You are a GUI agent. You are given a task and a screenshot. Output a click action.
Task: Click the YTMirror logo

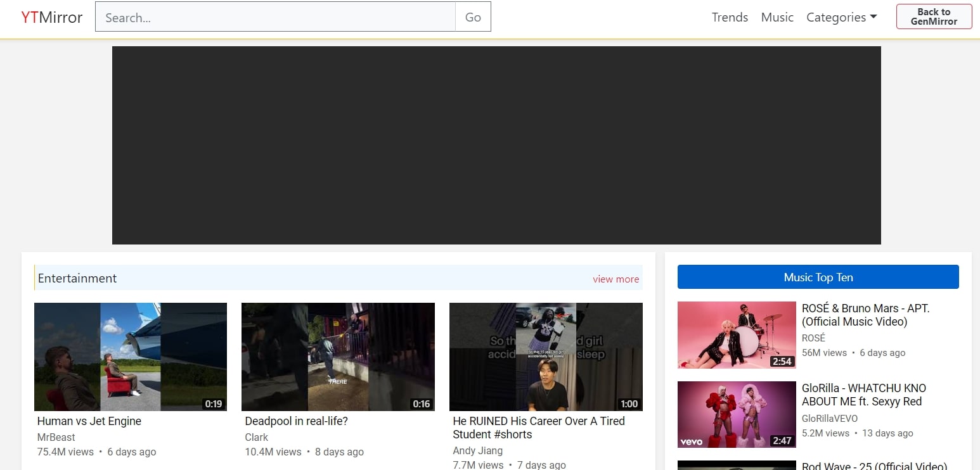(x=52, y=17)
